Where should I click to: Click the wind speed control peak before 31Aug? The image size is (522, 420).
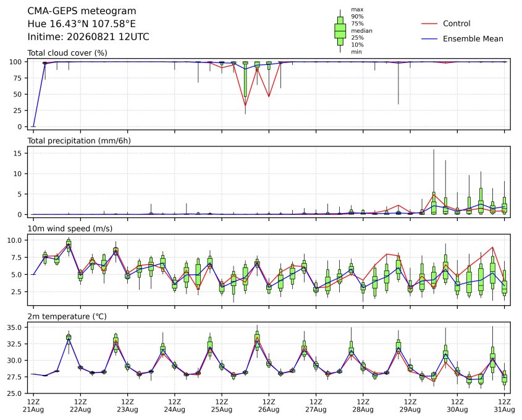492,247
